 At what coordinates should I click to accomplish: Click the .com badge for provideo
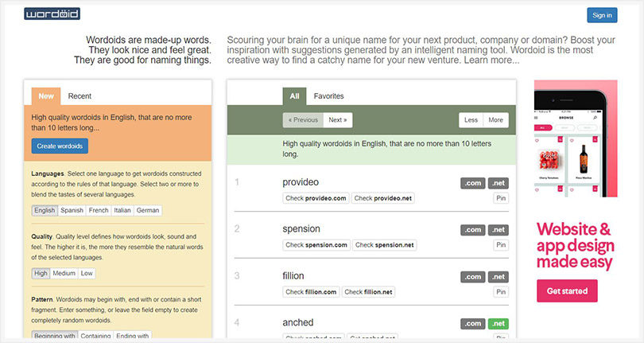pos(473,183)
